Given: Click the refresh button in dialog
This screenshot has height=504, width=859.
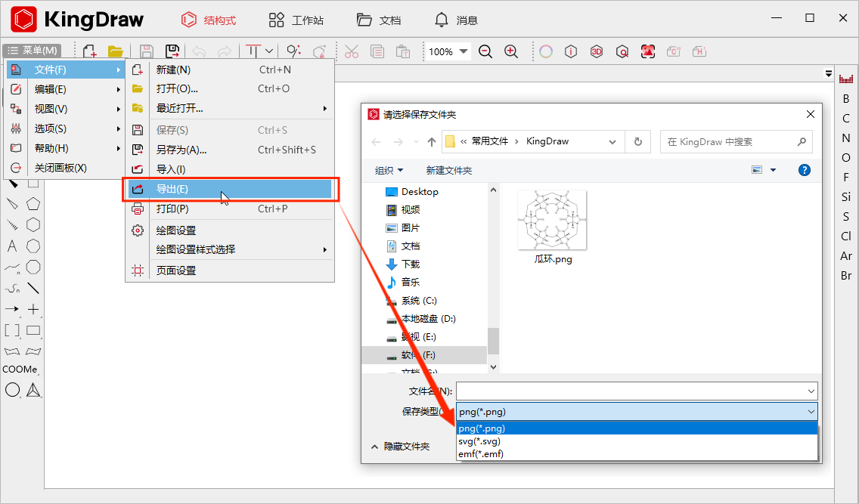Looking at the screenshot, I should [637, 142].
